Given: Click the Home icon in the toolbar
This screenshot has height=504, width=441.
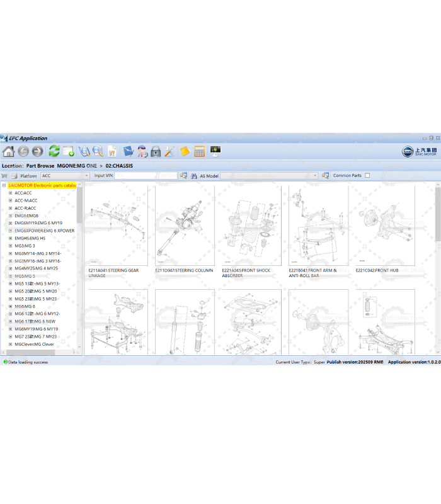Looking at the screenshot, I should point(8,151).
